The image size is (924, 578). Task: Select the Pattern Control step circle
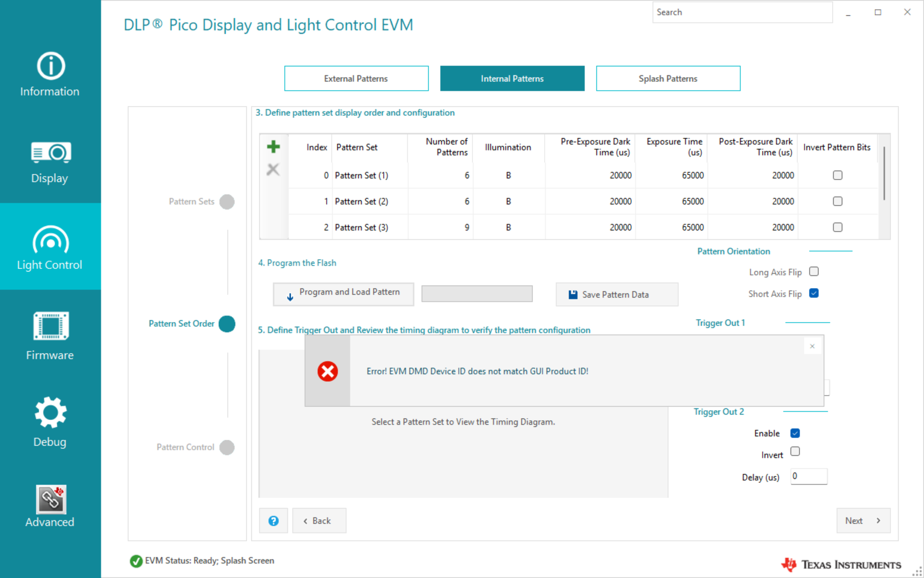click(227, 447)
